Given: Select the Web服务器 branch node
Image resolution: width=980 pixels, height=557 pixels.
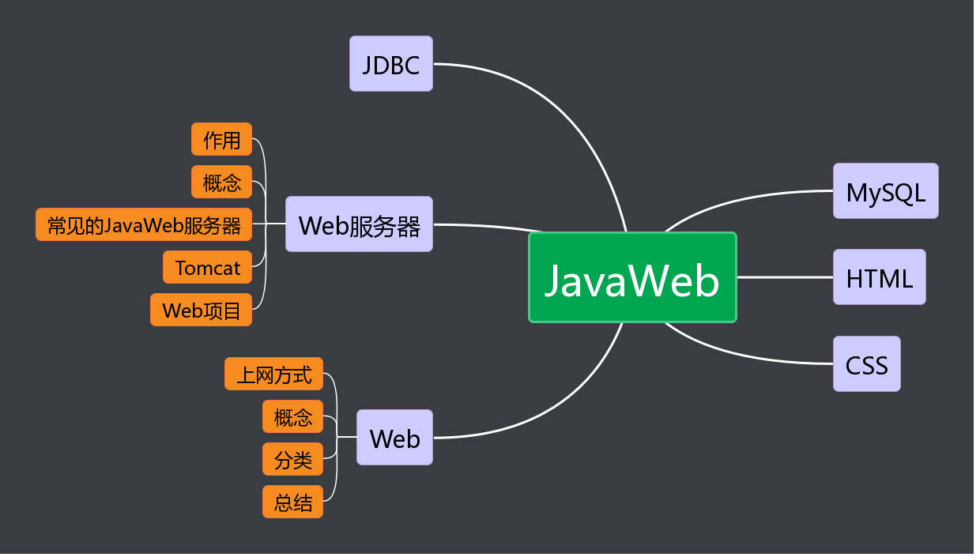Looking at the screenshot, I should (360, 224).
